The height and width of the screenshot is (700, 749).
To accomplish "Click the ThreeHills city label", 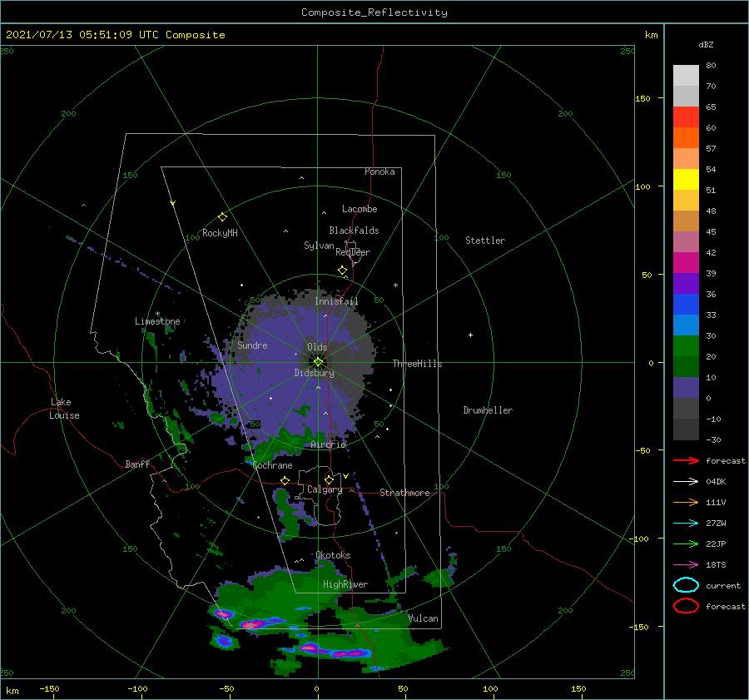I will click(417, 364).
